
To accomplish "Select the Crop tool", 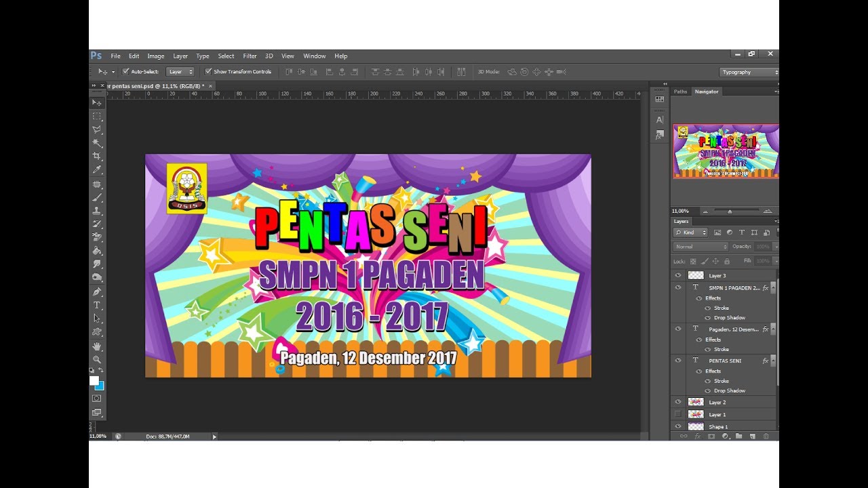I will coord(97,157).
